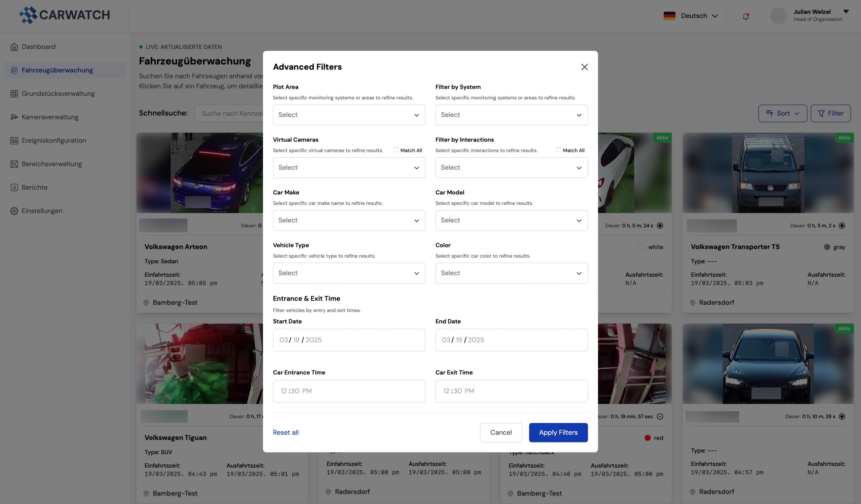Click the Apply Filters button
The height and width of the screenshot is (504, 861).
[558, 433]
